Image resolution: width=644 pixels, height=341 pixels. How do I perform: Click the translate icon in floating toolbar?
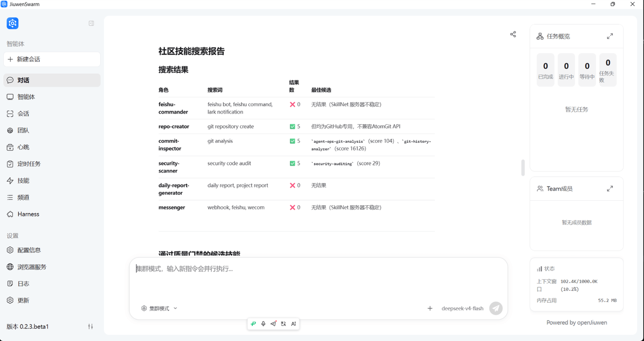pos(283,324)
